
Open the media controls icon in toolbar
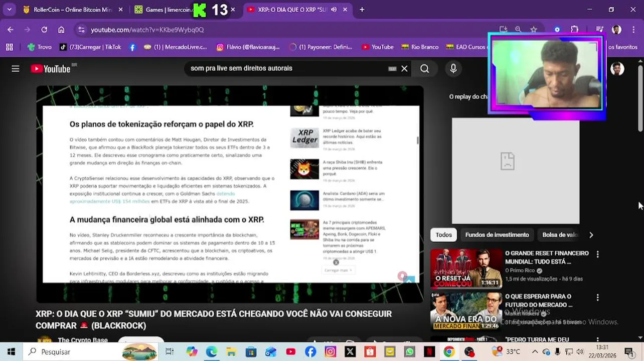599,30
